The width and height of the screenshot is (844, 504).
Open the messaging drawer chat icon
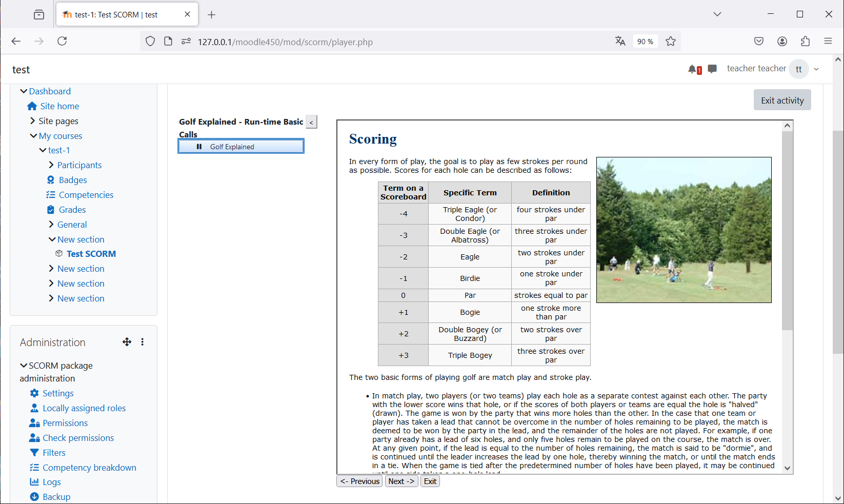pyautogui.click(x=712, y=69)
